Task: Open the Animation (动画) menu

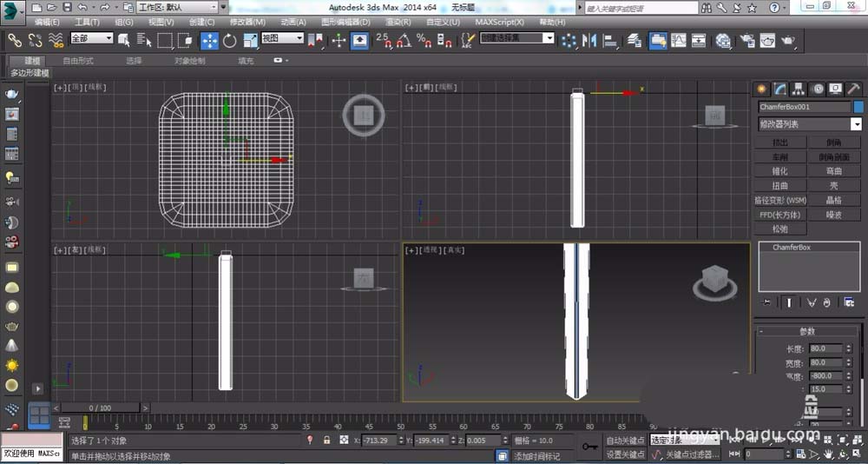Action: click(295, 22)
